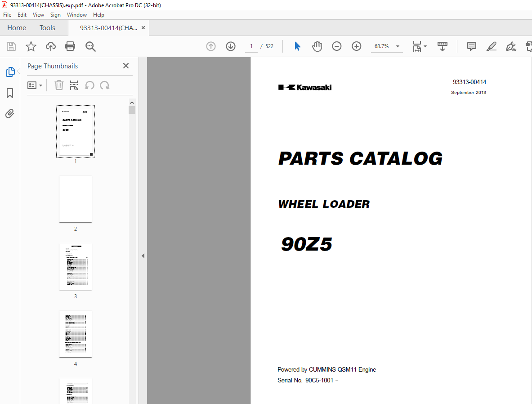Close the Page Thumbnails panel
532x404 pixels.
click(x=126, y=66)
